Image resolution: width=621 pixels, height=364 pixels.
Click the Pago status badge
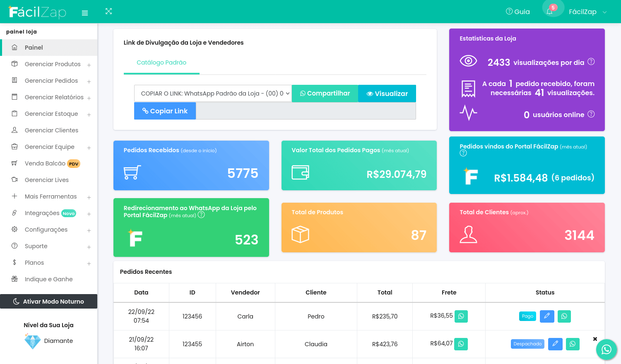coord(527,316)
